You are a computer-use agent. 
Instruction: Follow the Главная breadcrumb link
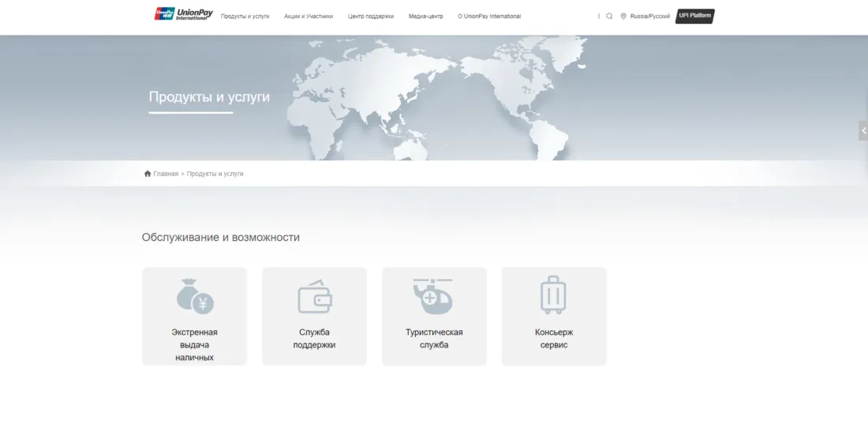pyautogui.click(x=166, y=174)
